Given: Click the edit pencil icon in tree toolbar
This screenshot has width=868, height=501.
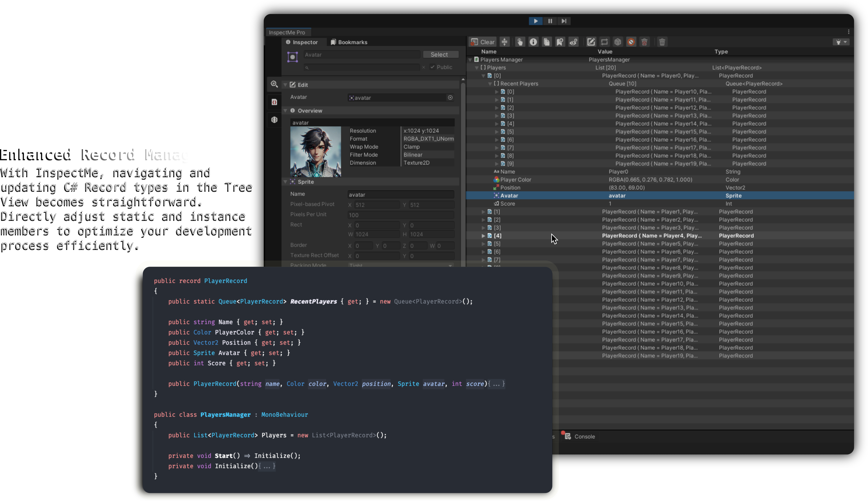Looking at the screenshot, I should pos(591,42).
